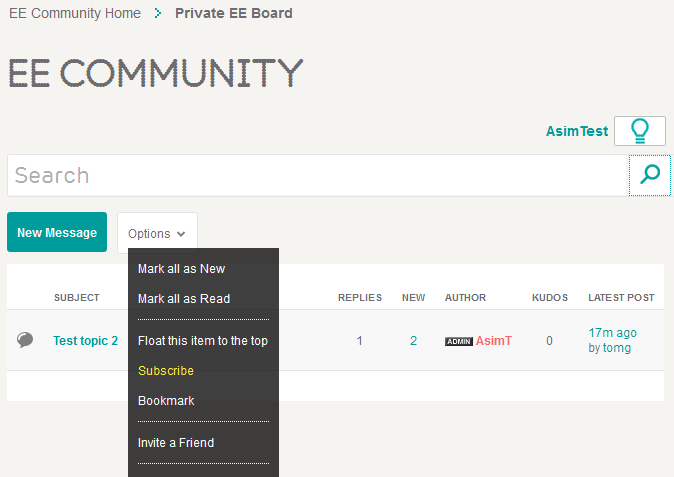Click the ADMIN badge next to AsimT

click(x=458, y=341)
